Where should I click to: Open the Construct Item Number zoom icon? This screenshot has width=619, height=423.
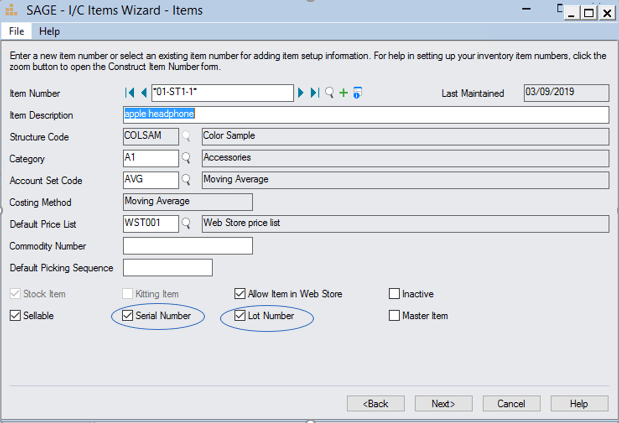point(357,93)
